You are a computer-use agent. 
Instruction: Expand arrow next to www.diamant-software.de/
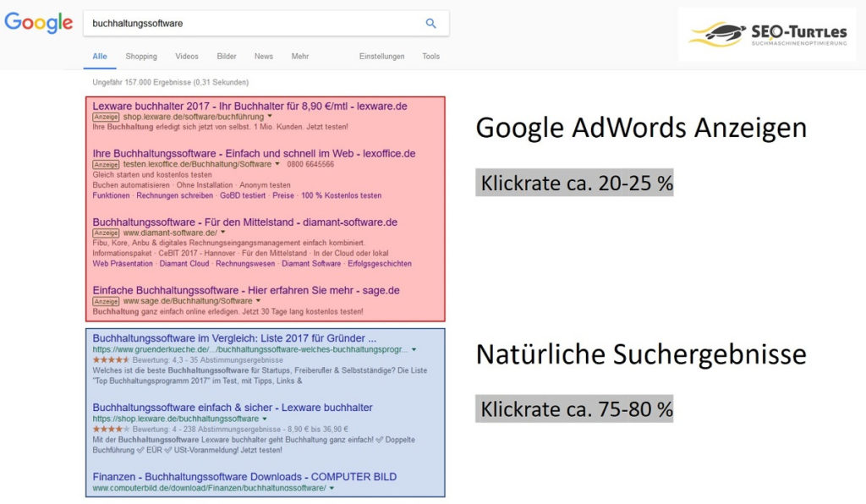pyautogui.click(x=223, y=233)
